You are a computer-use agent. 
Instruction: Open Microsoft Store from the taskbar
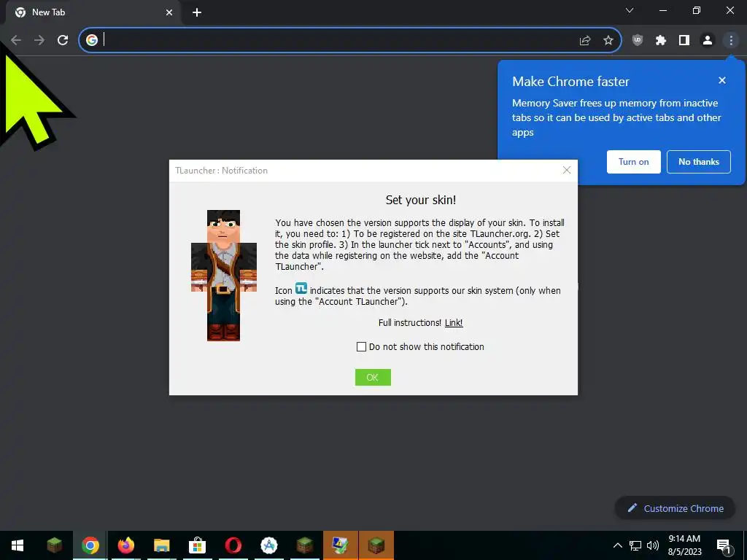tap(197, 545)
